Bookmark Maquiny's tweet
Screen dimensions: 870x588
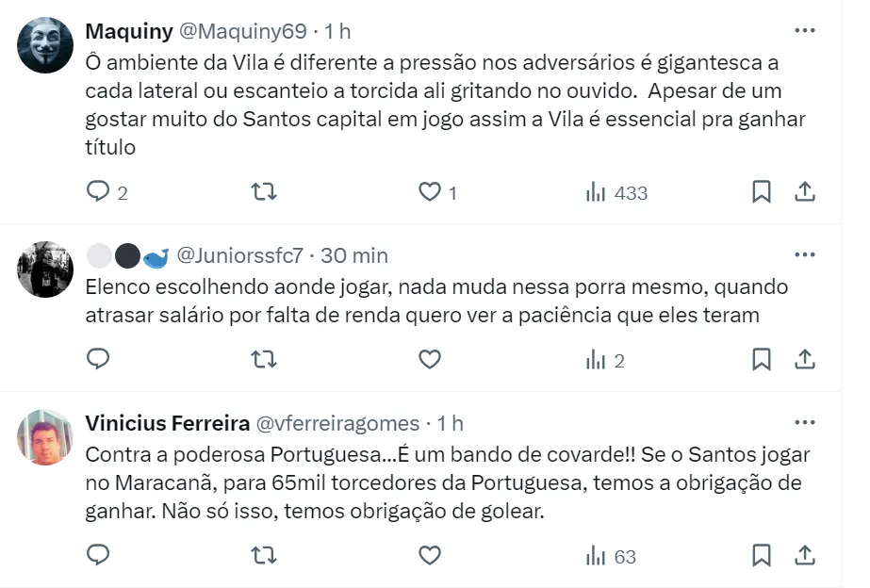coord(762,192)
